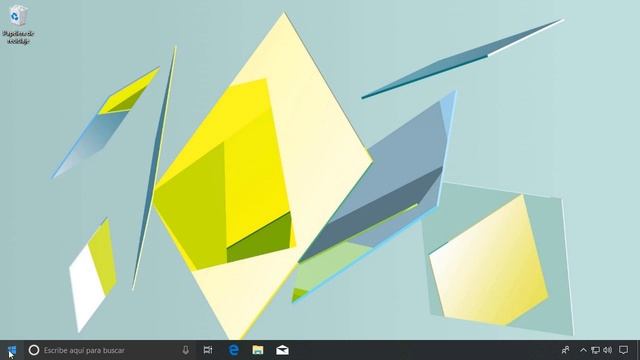The width and height of the screenshot is (640, 360).
Task: Open the Recycle Bin desktop icon
Action: pyautogui.click(x=18, y=24)
